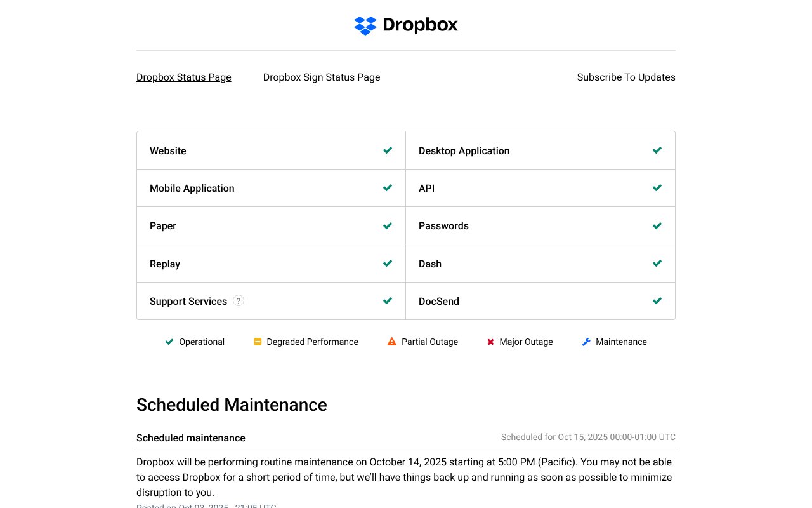812x508 pixels.
Task: Click the Paper component label
Action: pyautogui.click(x=163, y=226)
